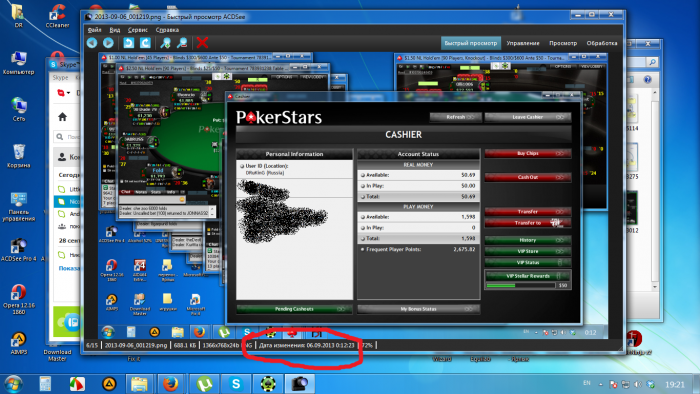The image size is (700, 394).
Task: Open the DR folder on desktop
Action: click(x=18, y=16)
